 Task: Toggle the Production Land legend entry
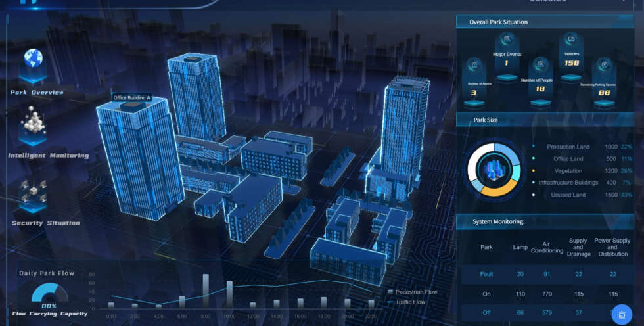(568, 147)
